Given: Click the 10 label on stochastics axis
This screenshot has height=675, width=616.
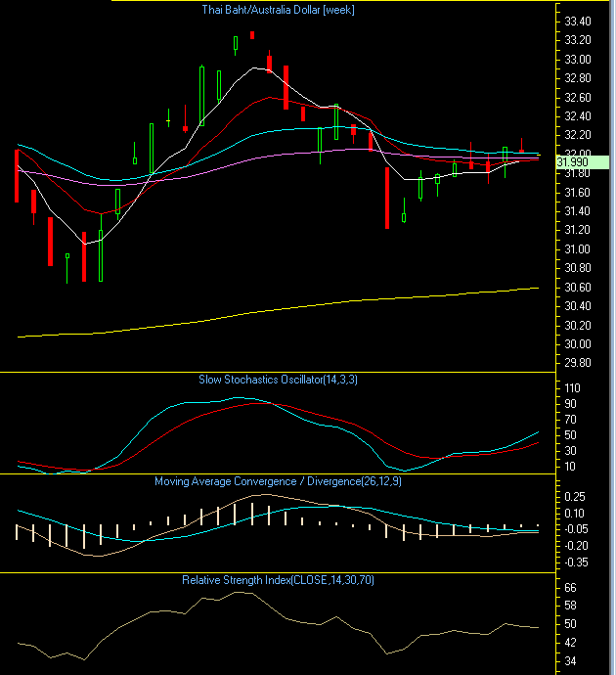Looking at the screenshot, I should (571, 467).
